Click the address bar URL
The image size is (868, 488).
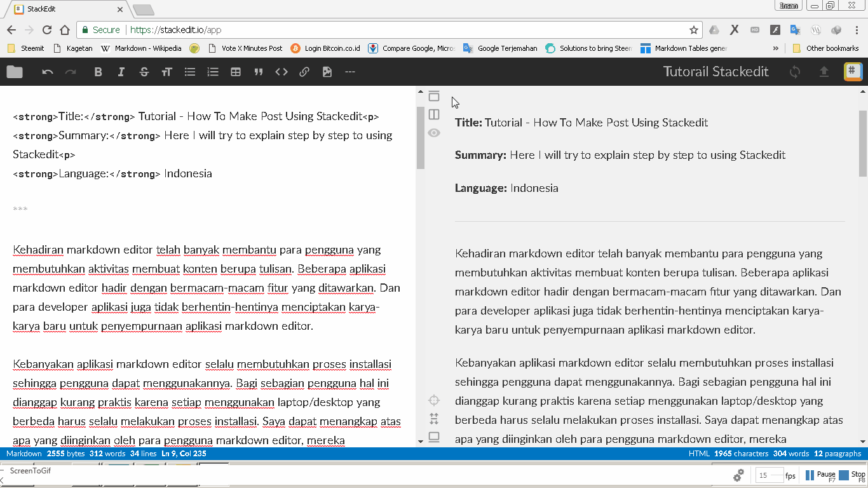(x=176, y=30)
